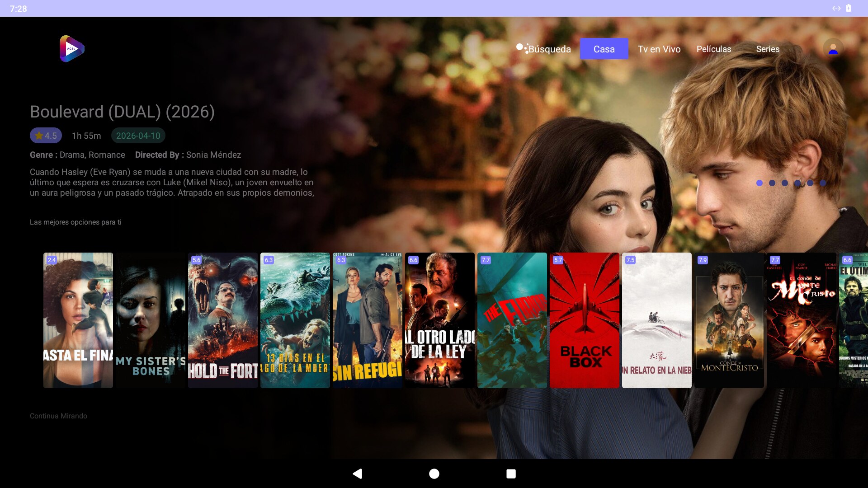The height and width of the screenshot is (488, 868).
Task: Click the ACTv app logo
Action: (72, 49)
